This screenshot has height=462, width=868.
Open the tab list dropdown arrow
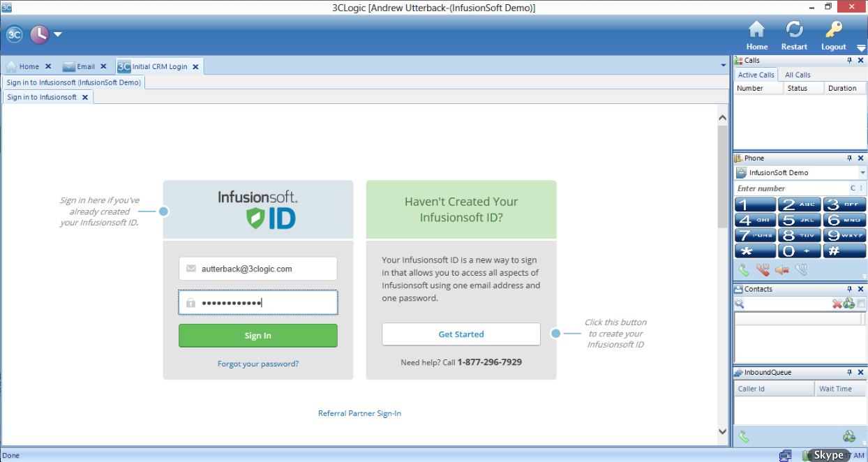(x=724, y=66)
